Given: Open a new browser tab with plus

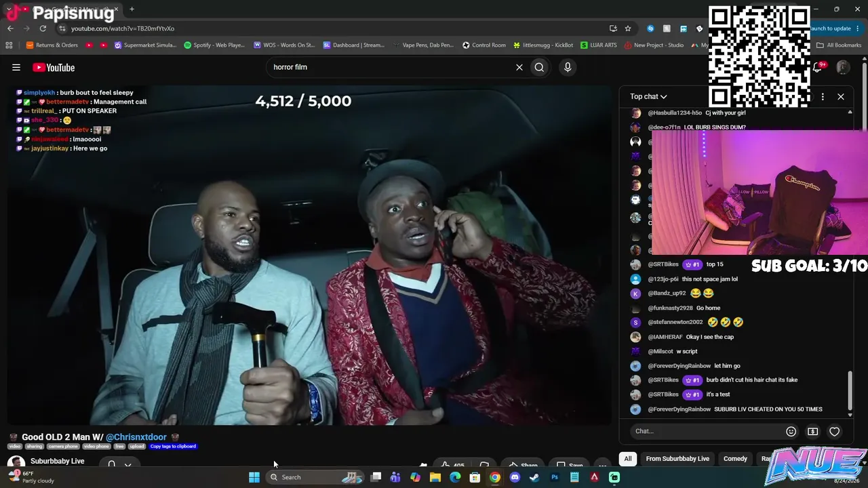Looking at the screenshot, I should pyautogui.click(x=132, y=9).
